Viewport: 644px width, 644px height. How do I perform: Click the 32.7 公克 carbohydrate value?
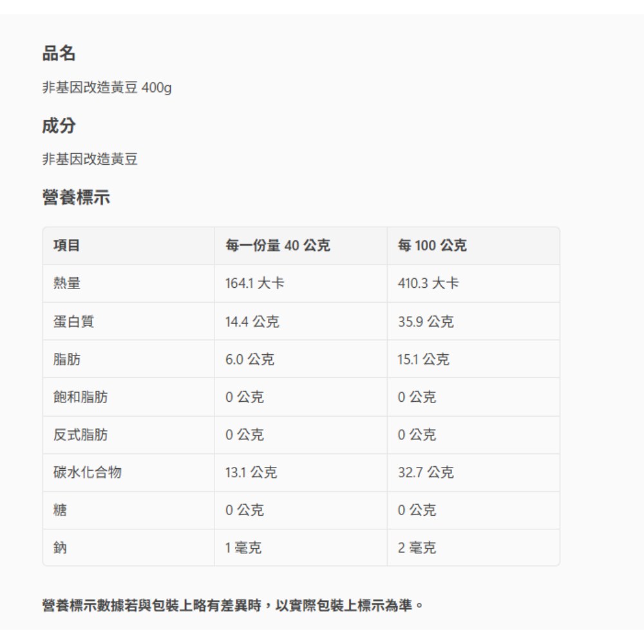[426, 473]
